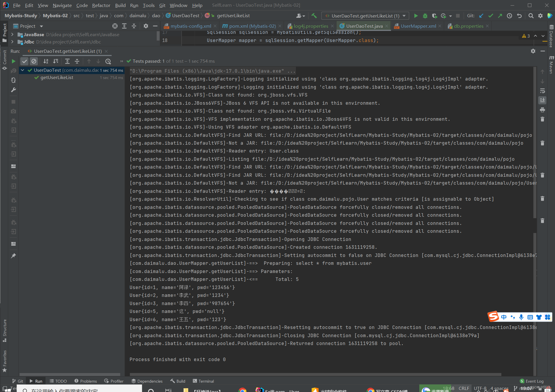This screenshot has width=555, height=392.
Task: Open Run panel settings gear
Action: [x=533, y=51]
